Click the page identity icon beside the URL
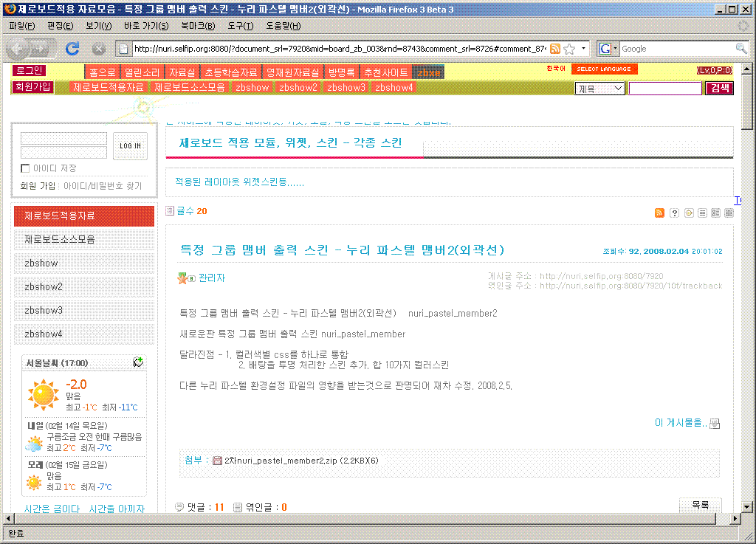Screen dimensions: 756x544 click(x=123, y=49)
